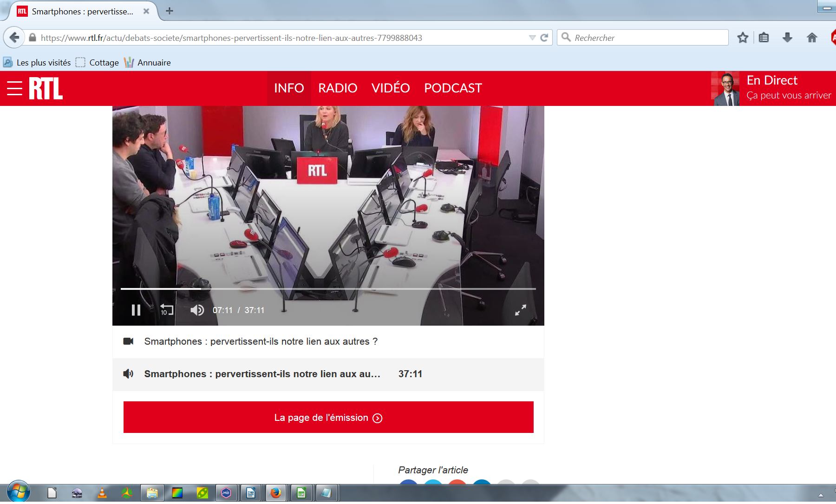Bookmark this page with star icon
The image size is (836, 504).
coord(743,38)
